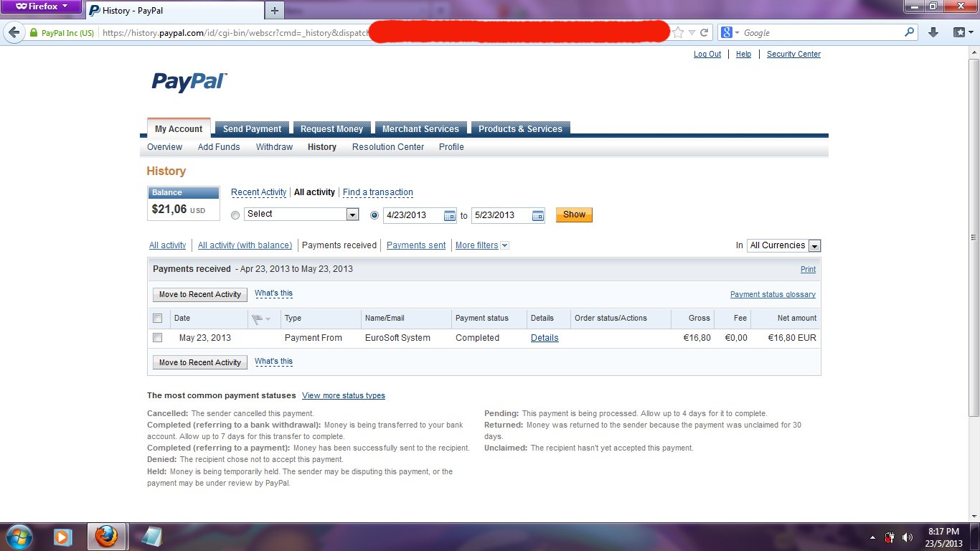Click View more status types link
Screen dimensions: 980x551
pos(344,396)
